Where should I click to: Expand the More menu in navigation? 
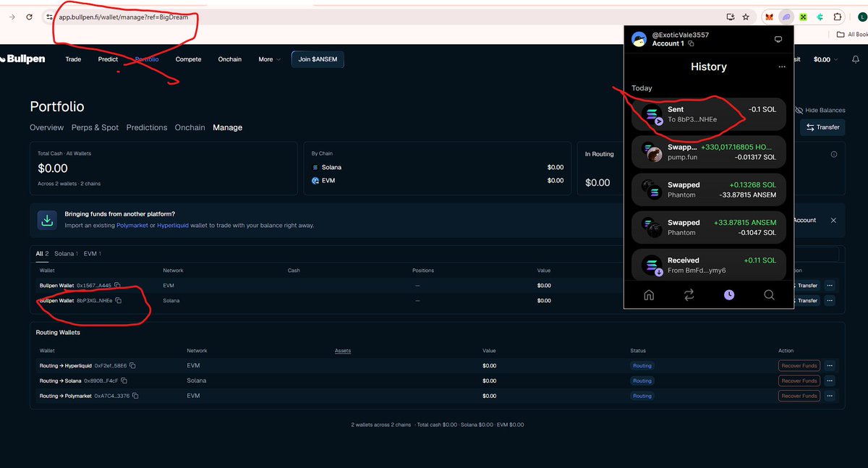(x=269, y=59)
